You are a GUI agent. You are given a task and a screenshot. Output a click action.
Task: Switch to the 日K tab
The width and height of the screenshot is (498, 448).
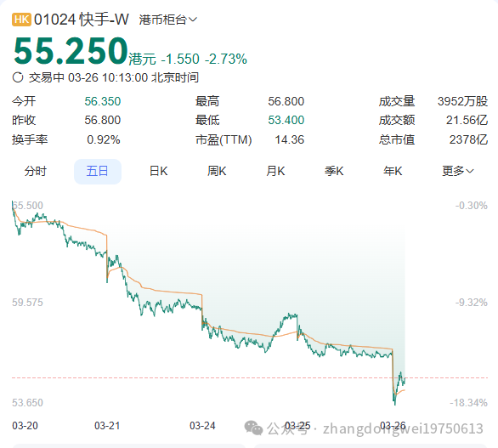pyautogui.click(x=158, y=171)
